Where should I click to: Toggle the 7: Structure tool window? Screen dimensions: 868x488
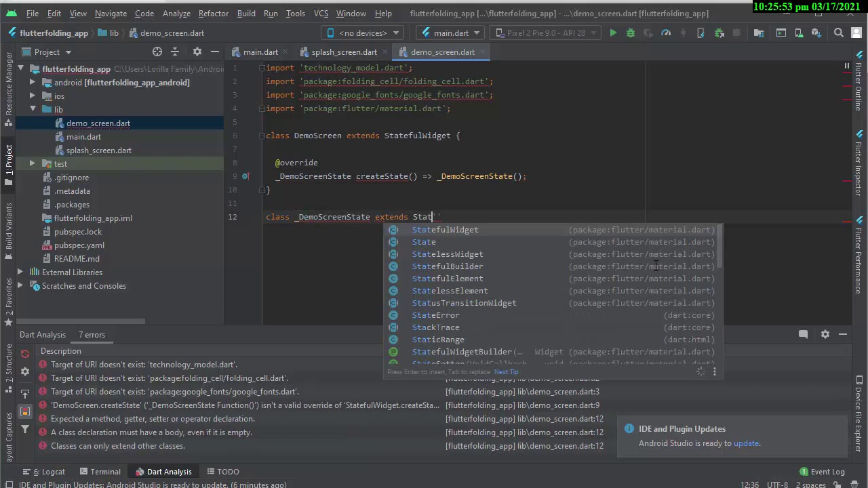click(x=8, y=369)
